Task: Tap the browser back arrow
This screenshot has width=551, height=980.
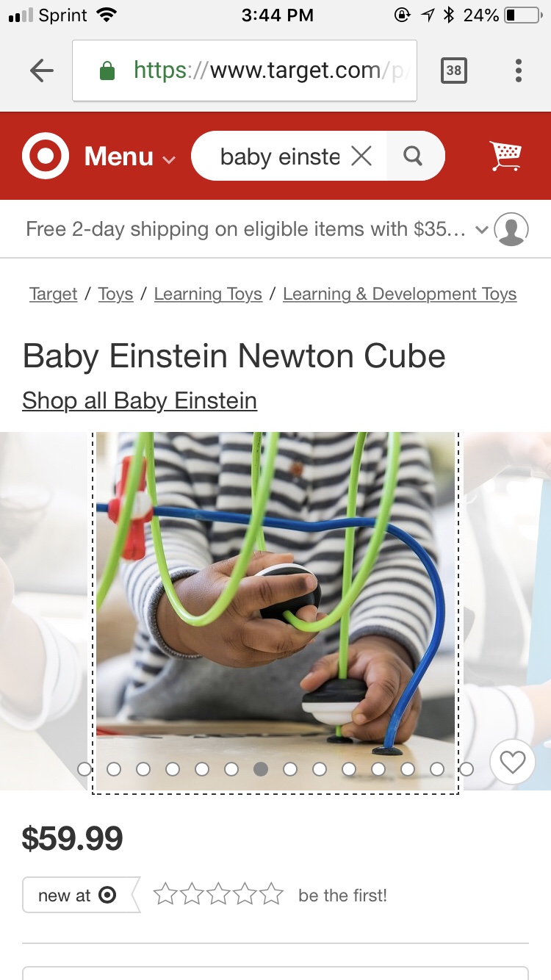Action: (42, 71)
